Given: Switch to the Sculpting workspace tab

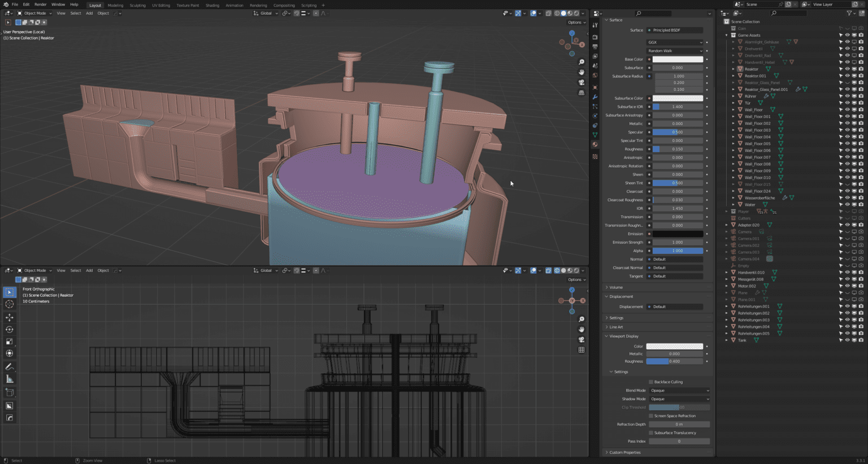Looking at the screenshot, I should [x=137, y=5].
